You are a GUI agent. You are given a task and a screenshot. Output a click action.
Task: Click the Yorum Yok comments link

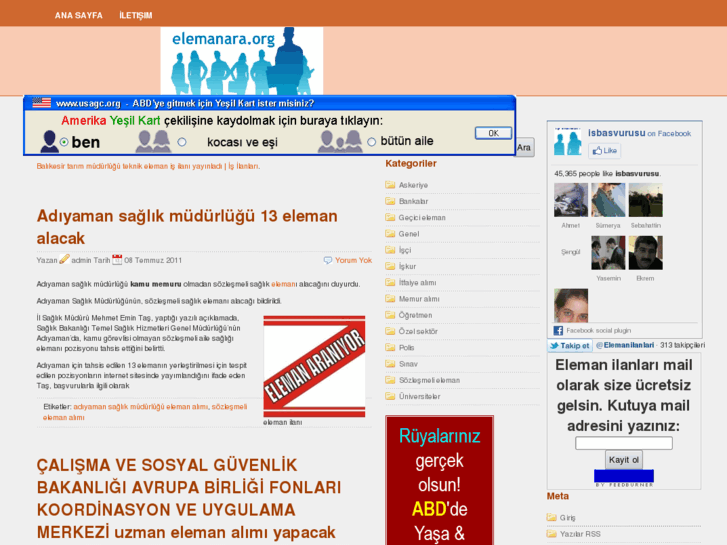[x=353, y=260]
